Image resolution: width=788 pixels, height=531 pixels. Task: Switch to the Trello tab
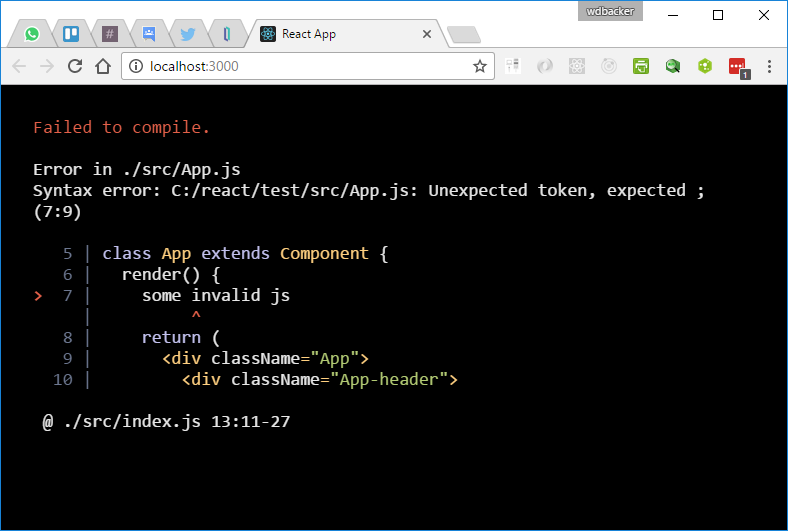71,34
